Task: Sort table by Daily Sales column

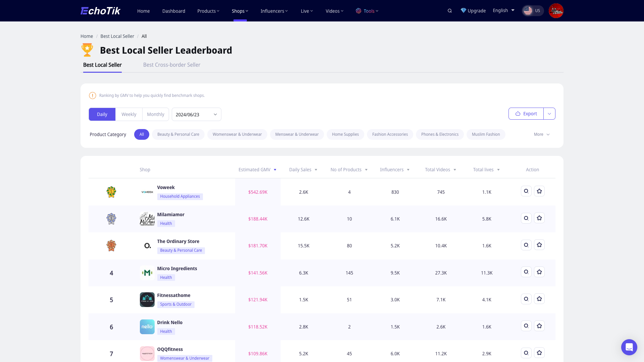Action: coord(303,170)
